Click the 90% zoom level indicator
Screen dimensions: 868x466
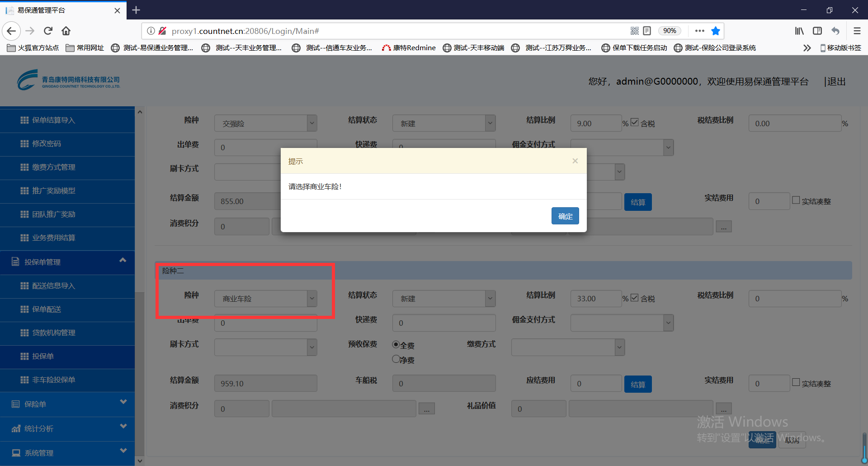point(670,31)
